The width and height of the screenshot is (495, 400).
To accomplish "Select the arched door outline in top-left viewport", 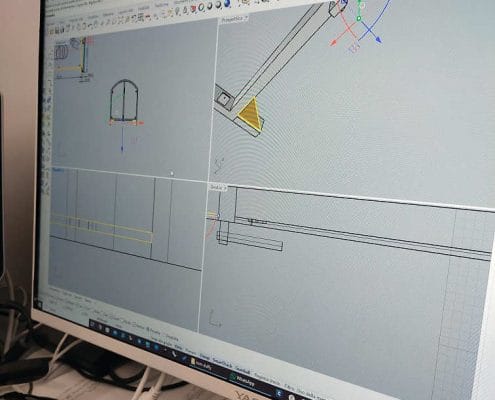I will coord(124,100).
